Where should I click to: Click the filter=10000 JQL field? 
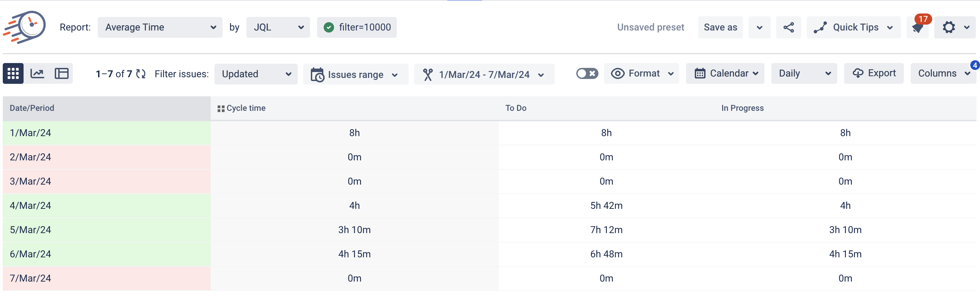(357, 27)
